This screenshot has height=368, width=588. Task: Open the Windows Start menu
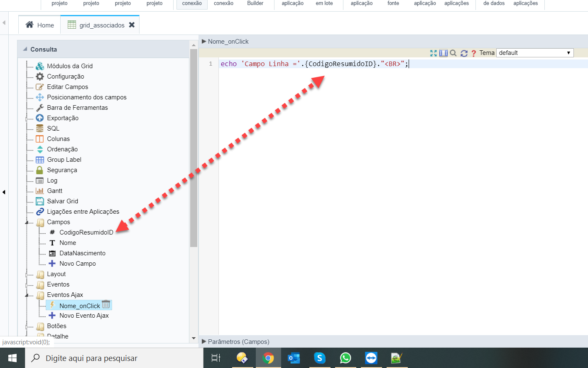[x=12, y=358]
